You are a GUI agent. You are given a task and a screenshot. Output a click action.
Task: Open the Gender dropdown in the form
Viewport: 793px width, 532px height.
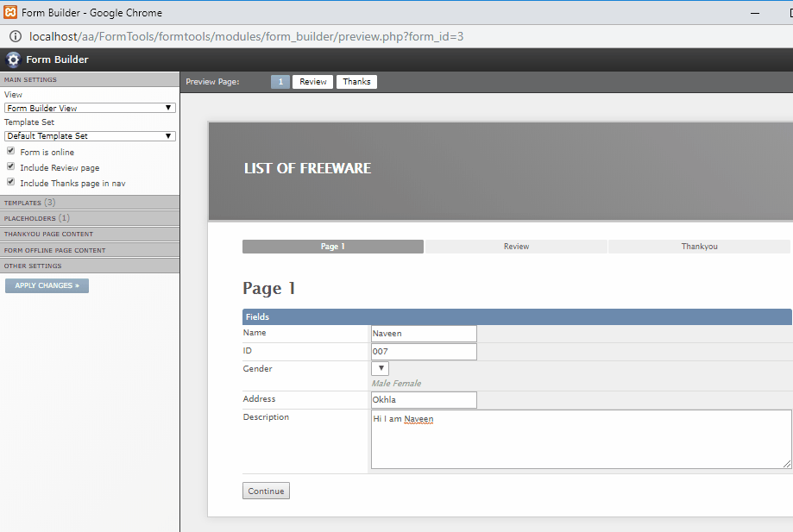(380, 368)
